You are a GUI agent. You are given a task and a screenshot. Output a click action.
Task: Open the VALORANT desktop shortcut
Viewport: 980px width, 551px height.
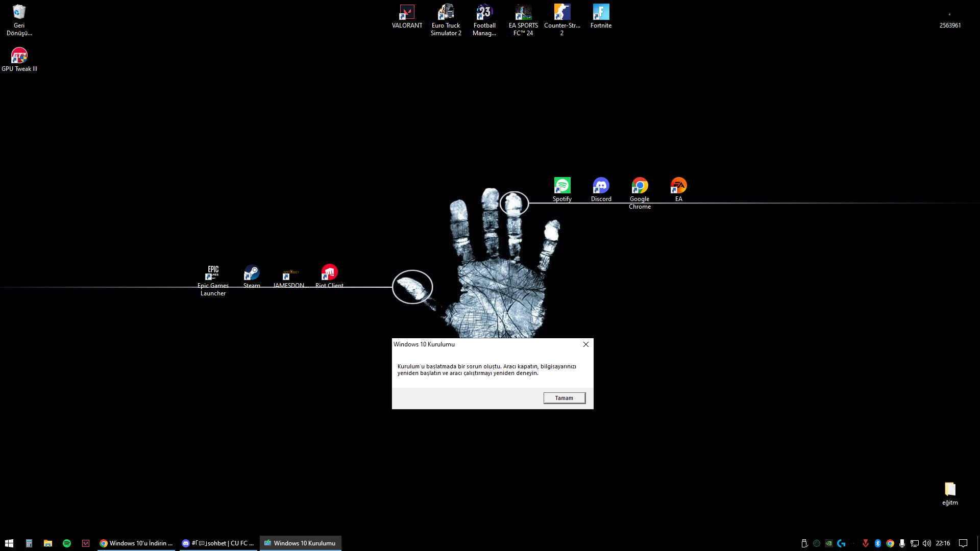407,16
